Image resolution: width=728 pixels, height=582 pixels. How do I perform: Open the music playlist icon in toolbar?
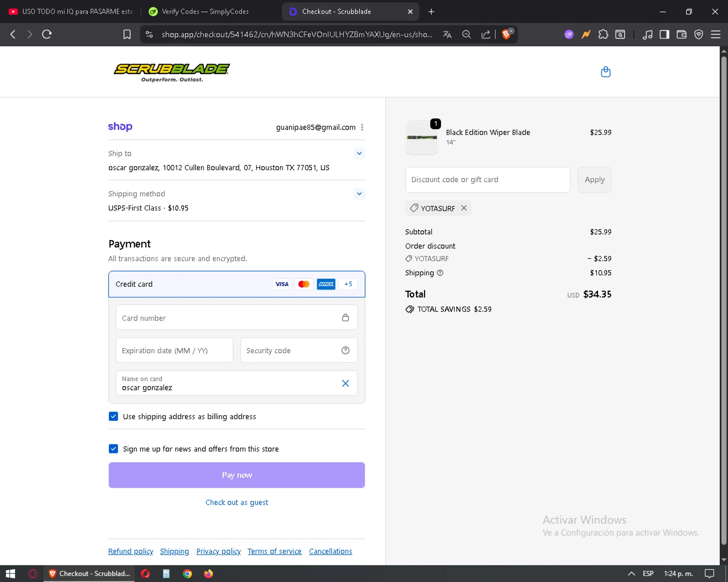tap(647, 34)
